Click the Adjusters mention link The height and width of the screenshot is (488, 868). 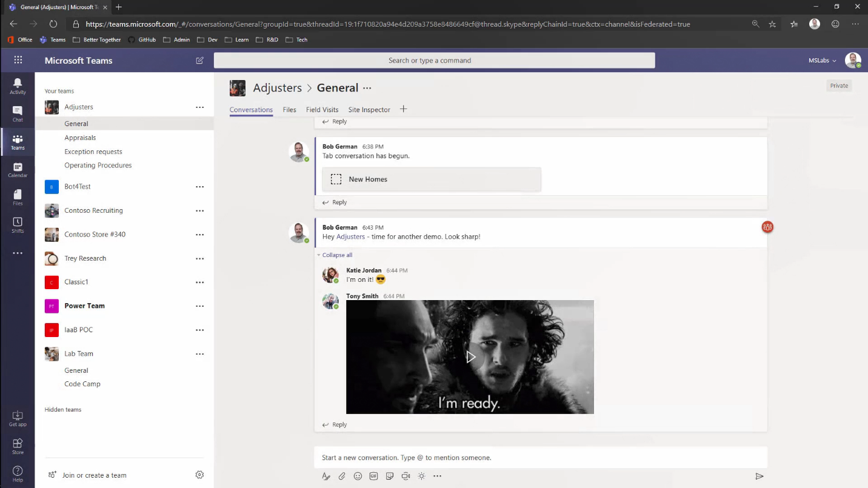[x=350, y=237]
